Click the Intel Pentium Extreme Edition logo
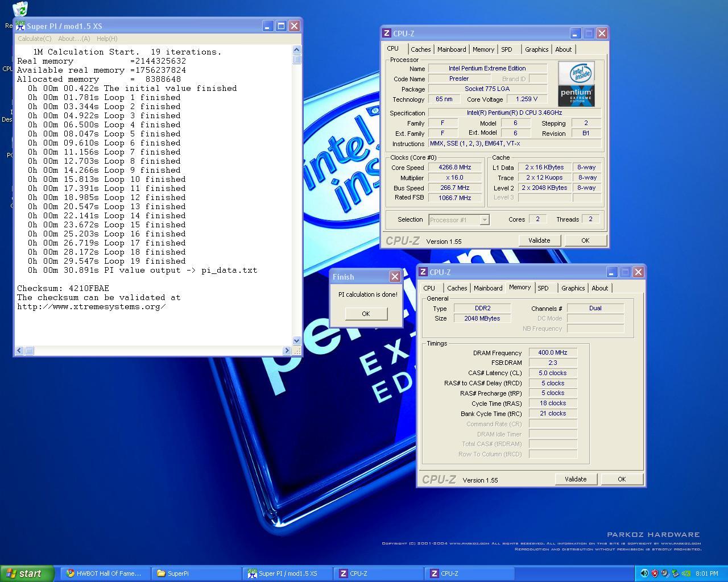Image resolution: width=728 pixels, height=582 pixels. coord(576,84)
